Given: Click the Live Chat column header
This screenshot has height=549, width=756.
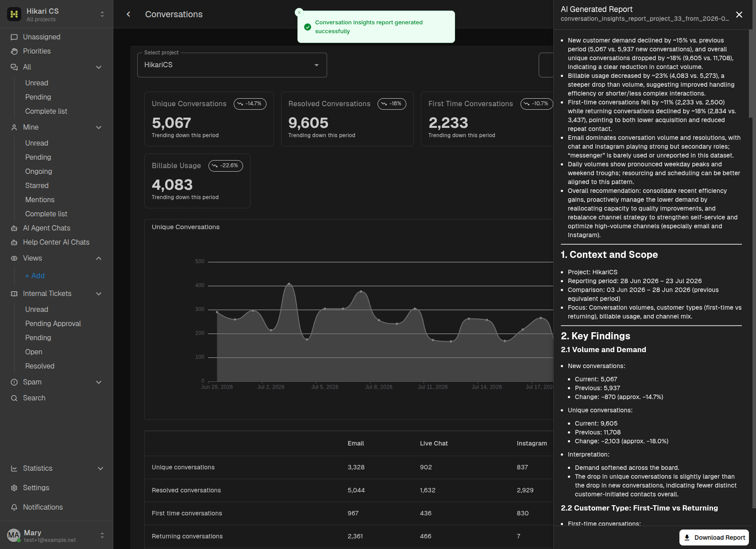Looking at the screenshot, I should [434, 444].
